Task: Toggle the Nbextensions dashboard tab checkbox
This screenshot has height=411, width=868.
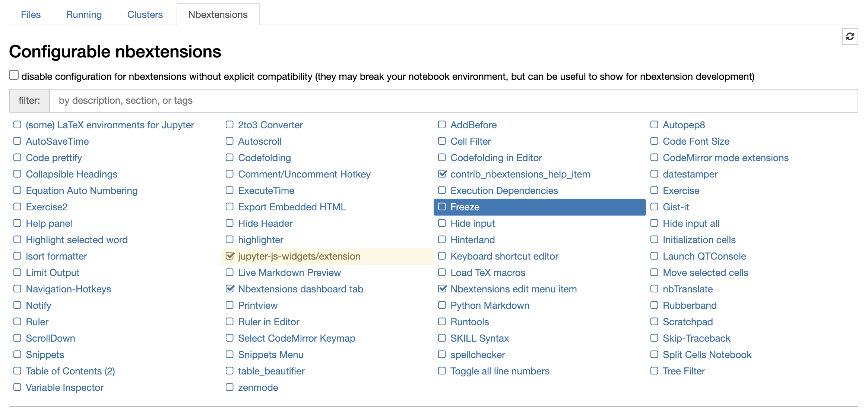Action: coord(230,289)
